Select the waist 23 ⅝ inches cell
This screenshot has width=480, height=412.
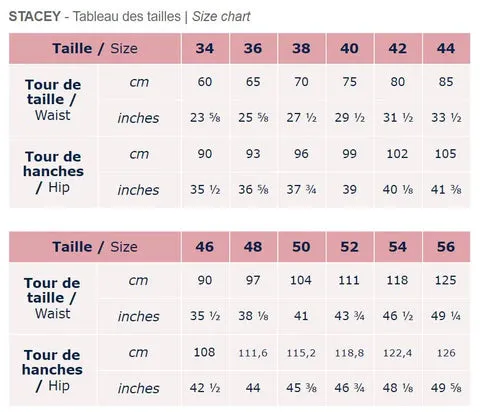[205, 118]
